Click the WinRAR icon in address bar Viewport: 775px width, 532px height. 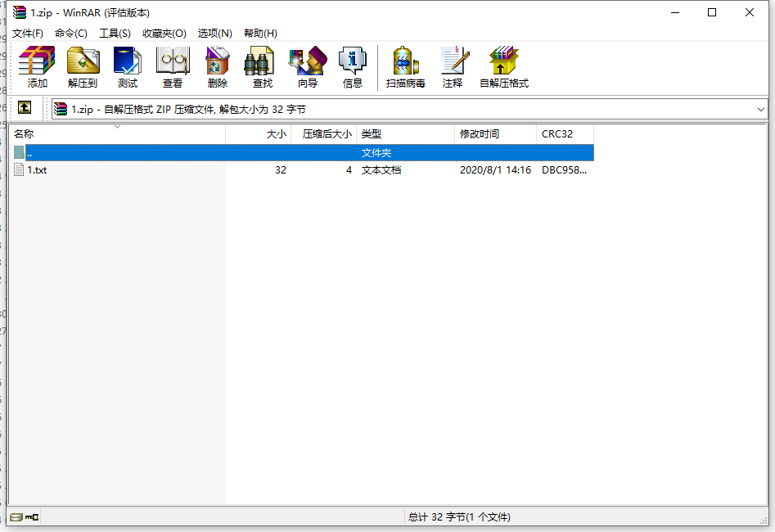61,109
